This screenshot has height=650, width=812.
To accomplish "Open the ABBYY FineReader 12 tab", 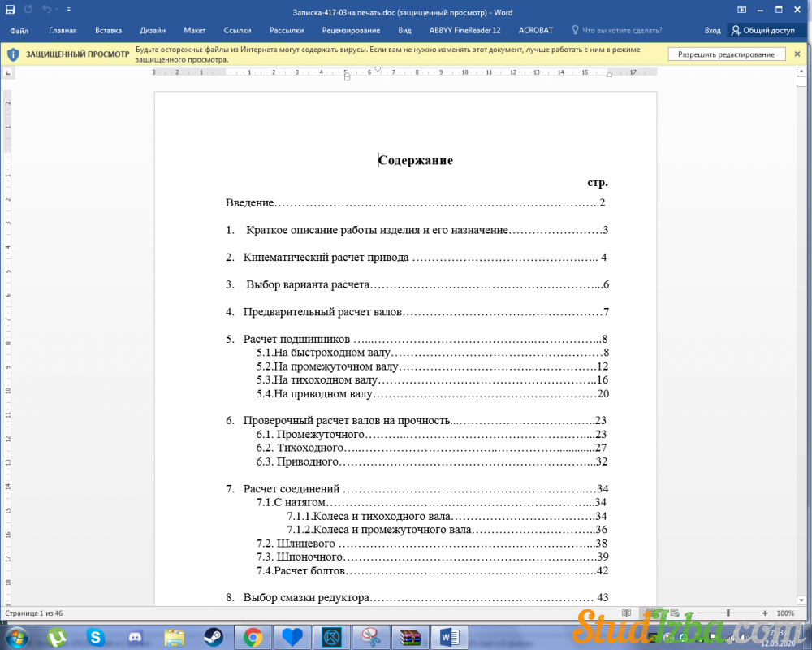I will [x=464, y=31].
